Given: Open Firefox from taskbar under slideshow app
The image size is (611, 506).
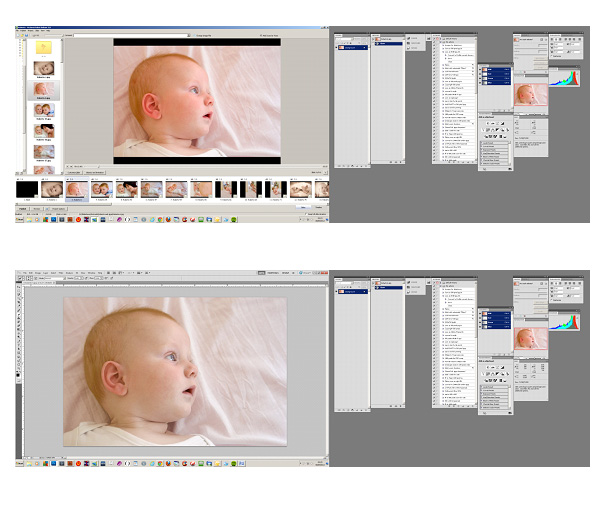Looking at the screenshot, I should click(168, 219).
